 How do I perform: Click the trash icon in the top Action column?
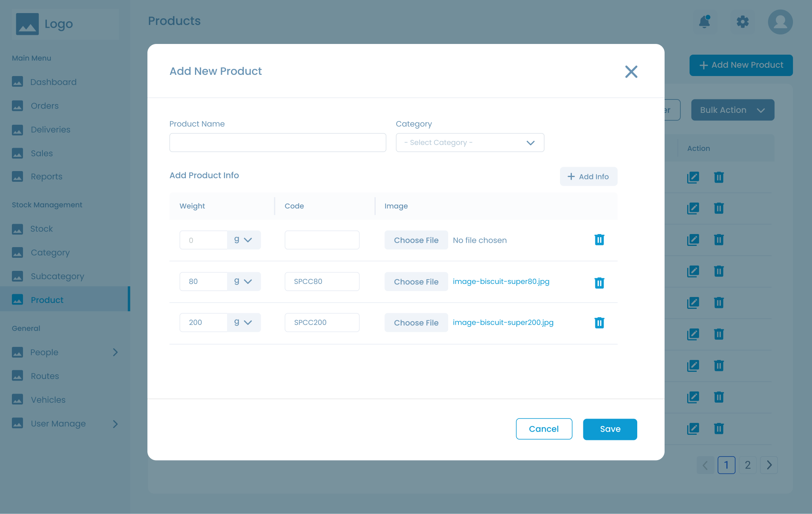719,177
